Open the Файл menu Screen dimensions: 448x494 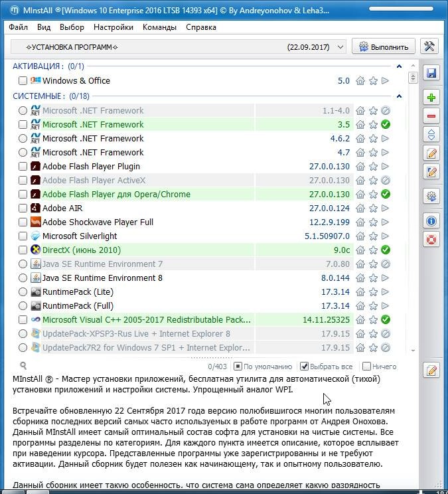[x=19, y=27]
